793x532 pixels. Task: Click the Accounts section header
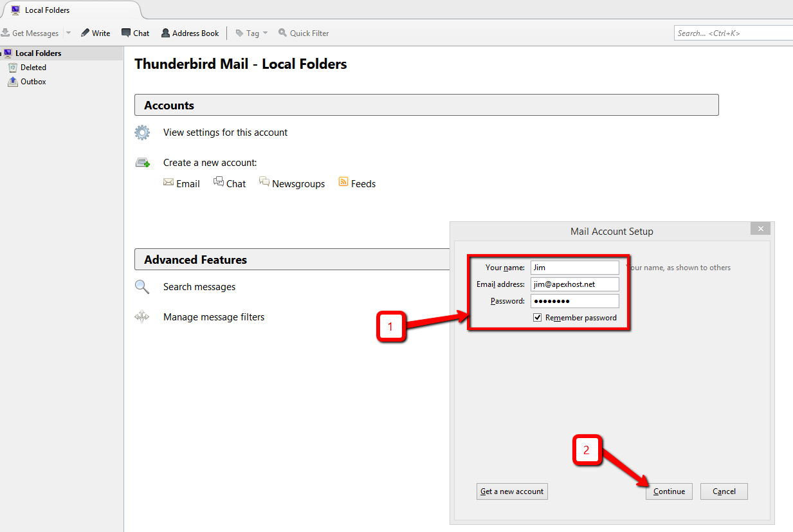[426, 105]
